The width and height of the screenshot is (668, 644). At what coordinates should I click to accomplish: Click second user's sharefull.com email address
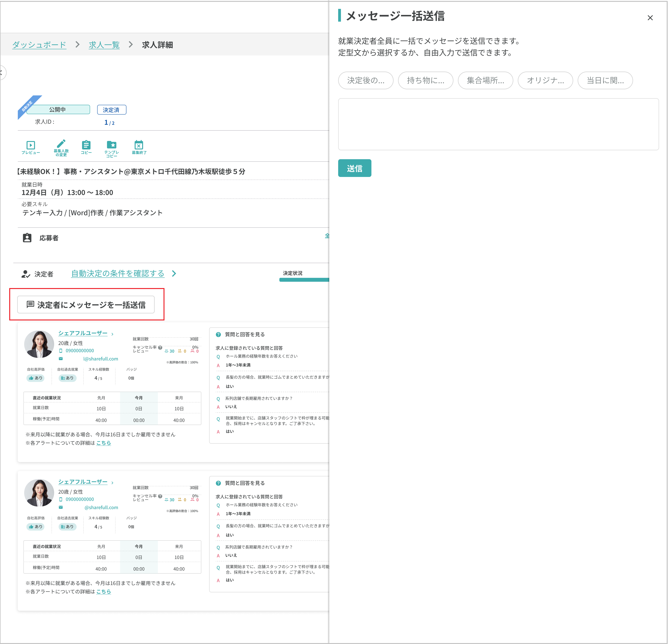pos(101,508)
